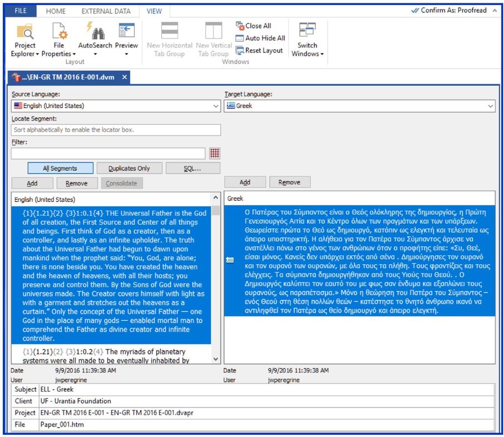The height and width of the screenshot is (437, 504).
Task: Toggle the Duplicates Only filter button
Action: 129,168
